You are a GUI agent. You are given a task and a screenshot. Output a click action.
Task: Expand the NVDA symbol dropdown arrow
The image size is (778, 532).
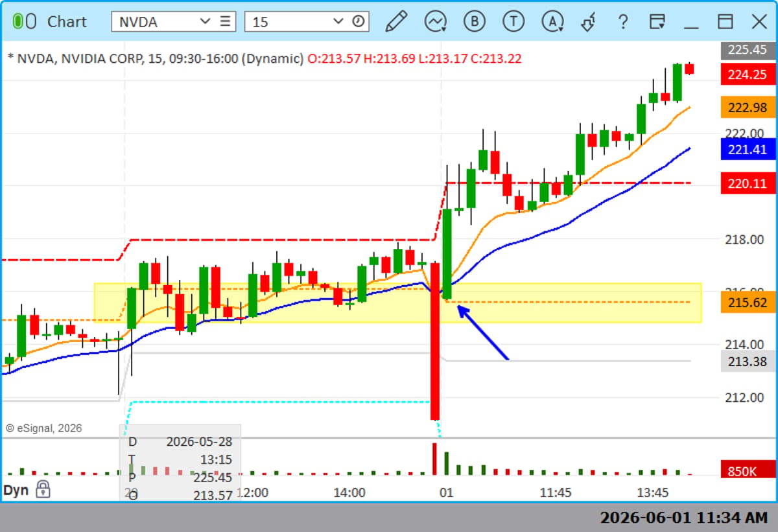click(206, 21)
